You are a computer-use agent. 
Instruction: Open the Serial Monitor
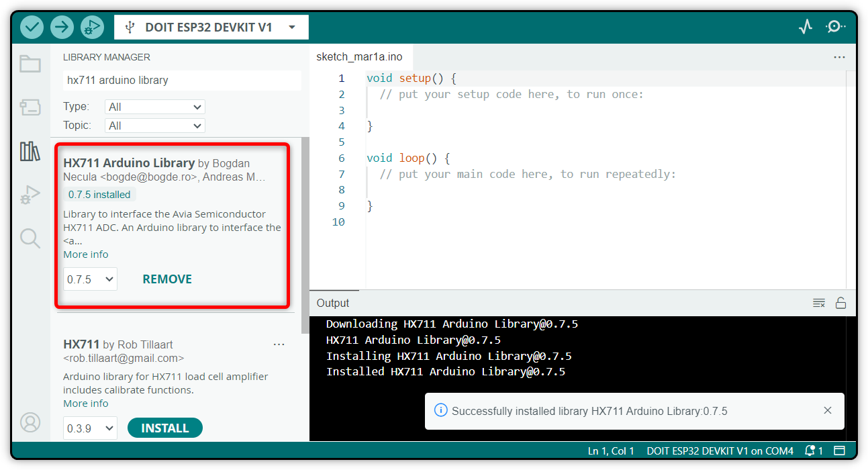tap(835, 27)
